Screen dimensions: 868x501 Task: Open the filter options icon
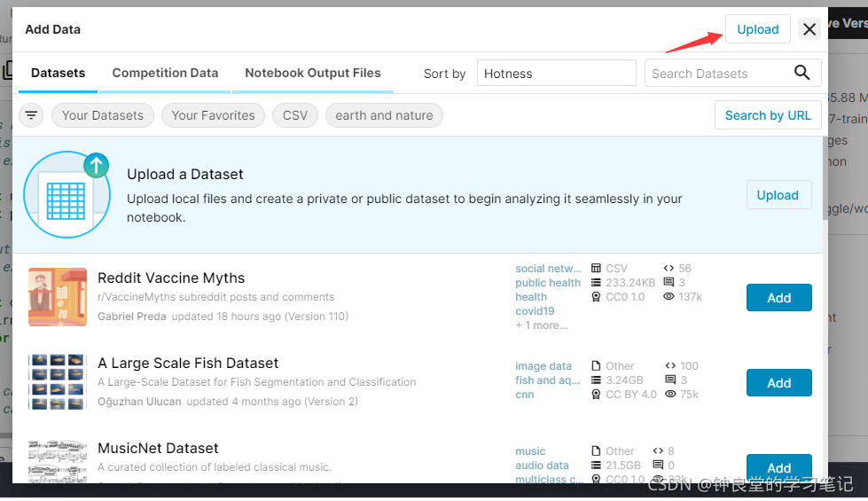click(x=31, y=115)
